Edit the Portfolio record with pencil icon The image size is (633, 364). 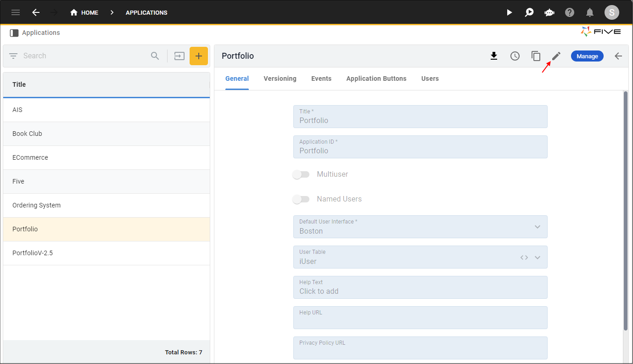click(556, 56)
